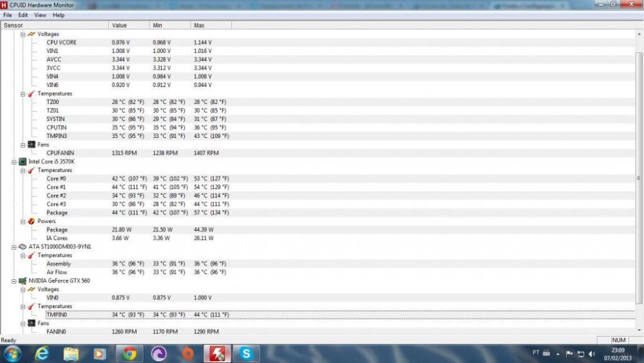Open Google Chrome from the taskbar
This screenshot has width=644, height=363.
129,353
